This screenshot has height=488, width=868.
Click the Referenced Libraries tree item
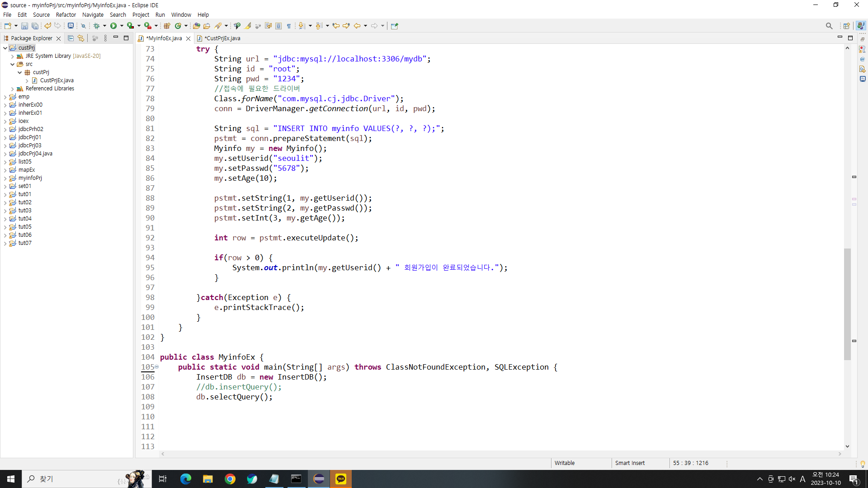pyautogui.click(x=50, y=89)
